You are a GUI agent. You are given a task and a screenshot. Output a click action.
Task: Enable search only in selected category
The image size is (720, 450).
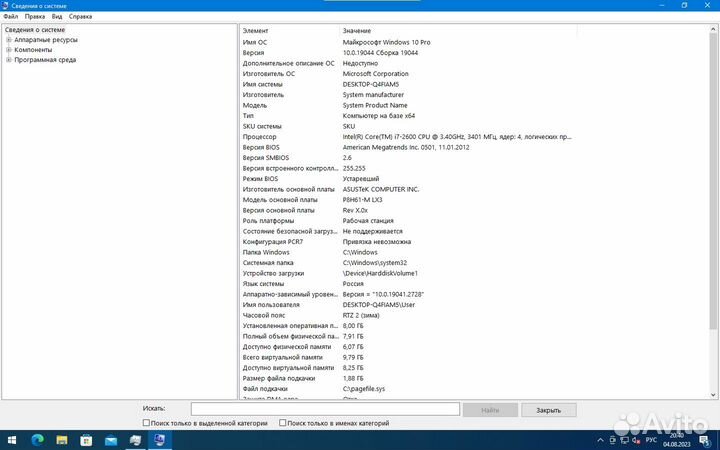(x=146, y=423)
